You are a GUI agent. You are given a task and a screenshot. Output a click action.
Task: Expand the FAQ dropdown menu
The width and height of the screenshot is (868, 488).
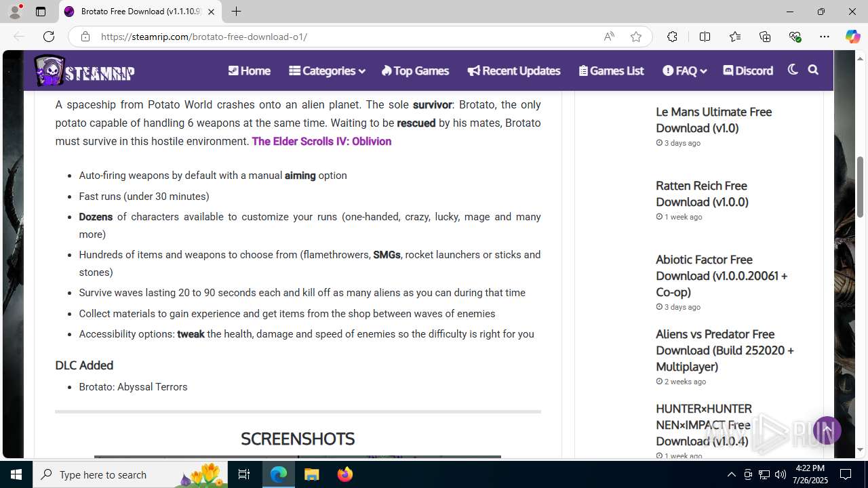pyautogui.click(x=684, y=70)
